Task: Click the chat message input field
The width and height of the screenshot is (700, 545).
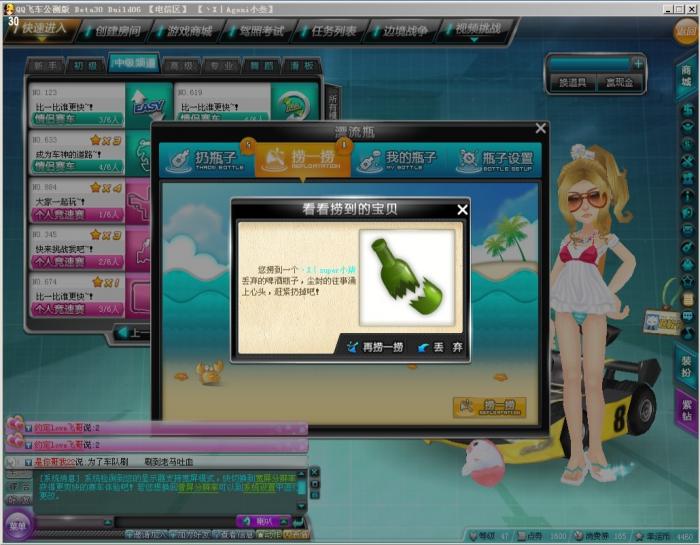Action: tap(175, 522)
